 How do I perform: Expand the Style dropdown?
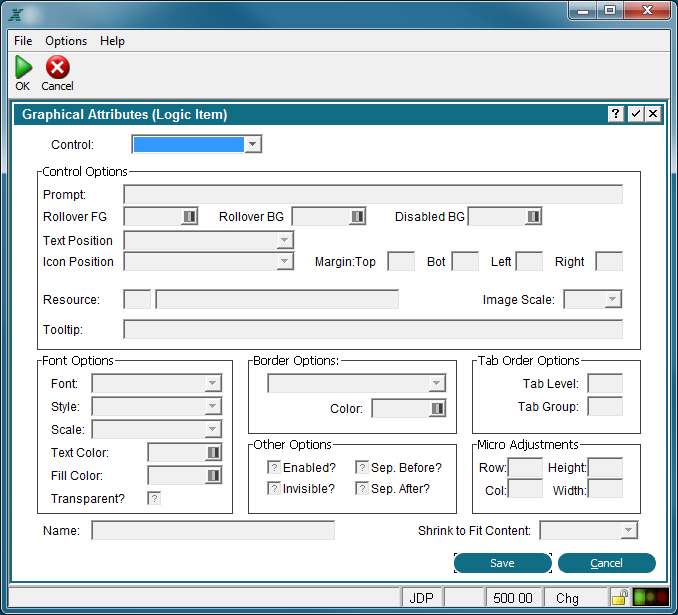213,406
